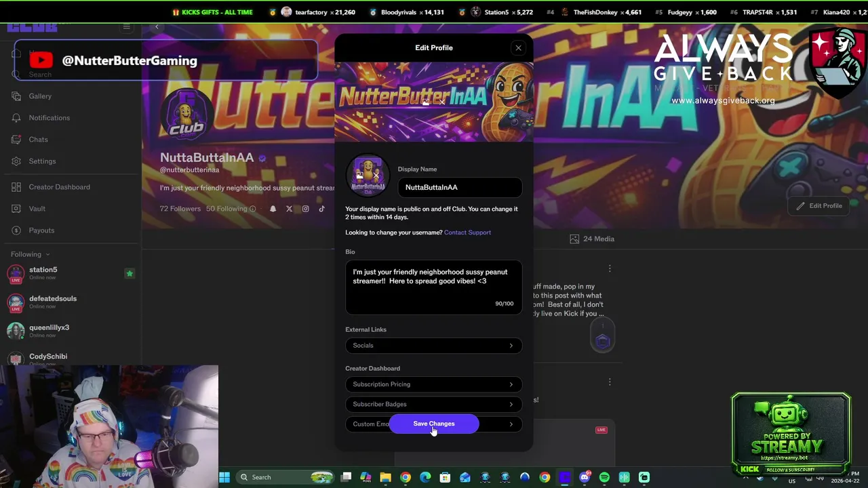Screen dimensions: 868x488
Task: Click the Notifications bell icon
Action: 16,118
